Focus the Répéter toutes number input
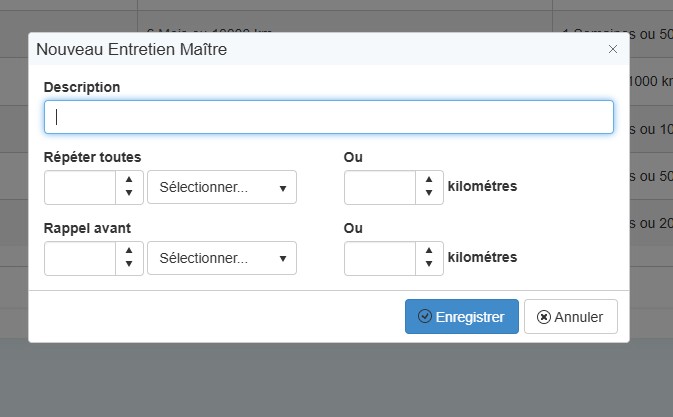 coord(81,188)
